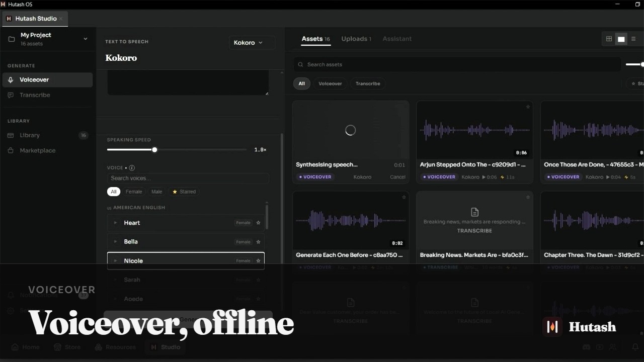Viewport: 644px width, 362px height.
Task: Preview the Heart voice with its play icon
Action: tap(115, 223)
